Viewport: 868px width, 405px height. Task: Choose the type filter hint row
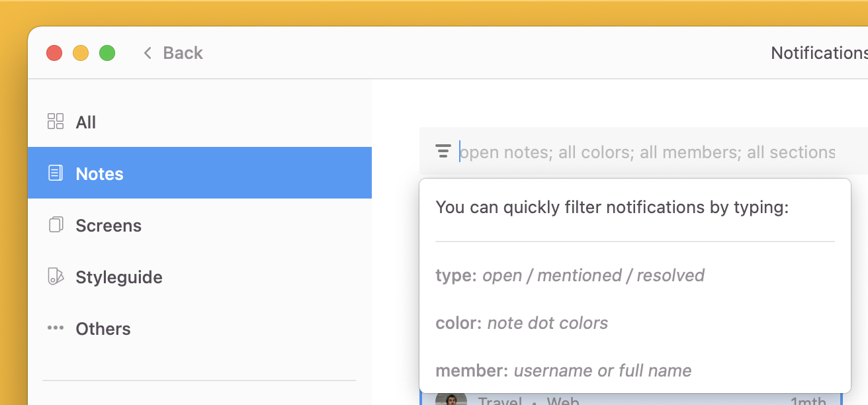tap(570, 275)
